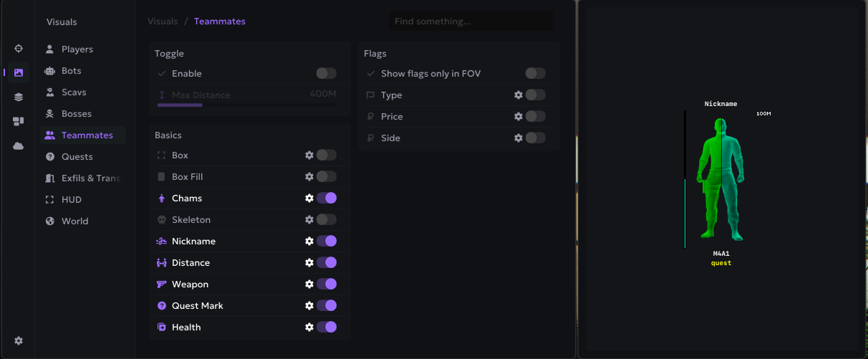Select Quests in the Visuals sidebar
Viewport: 868px width, 359px height.
[x=77, y=157]
